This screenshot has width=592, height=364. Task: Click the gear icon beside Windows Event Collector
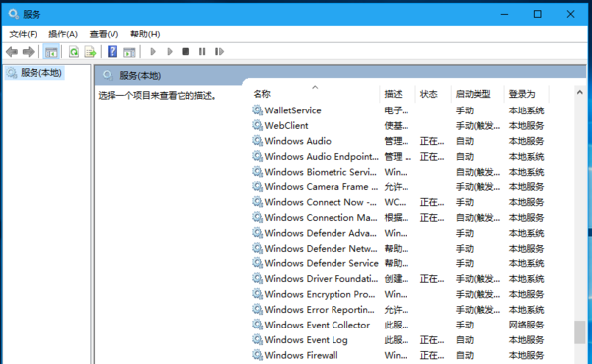[258, 324]
